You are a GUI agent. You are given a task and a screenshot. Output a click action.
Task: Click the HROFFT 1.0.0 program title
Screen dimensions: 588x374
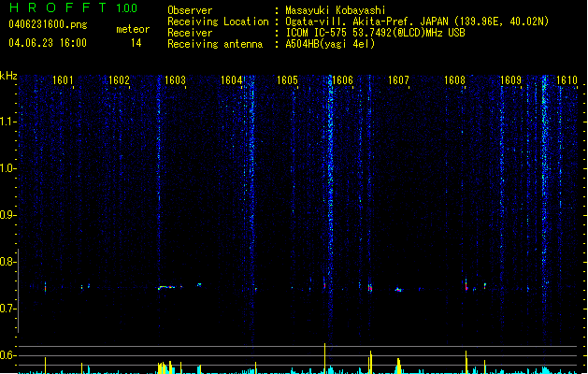74,7
